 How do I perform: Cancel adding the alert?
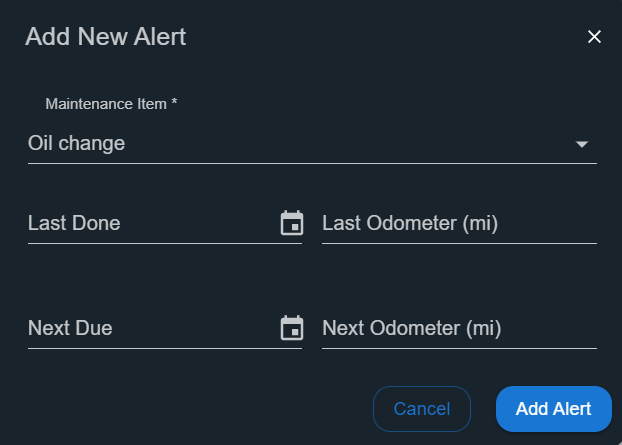[422, 409]
